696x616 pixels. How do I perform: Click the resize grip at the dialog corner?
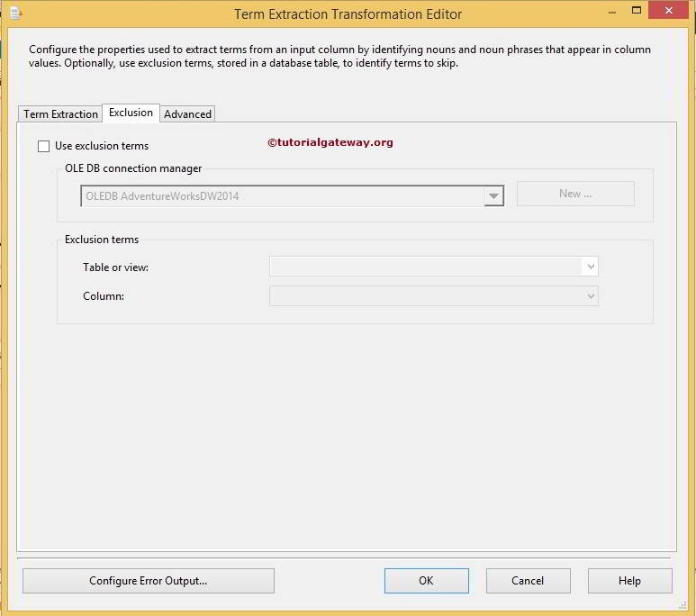click(x=682, y=605)
